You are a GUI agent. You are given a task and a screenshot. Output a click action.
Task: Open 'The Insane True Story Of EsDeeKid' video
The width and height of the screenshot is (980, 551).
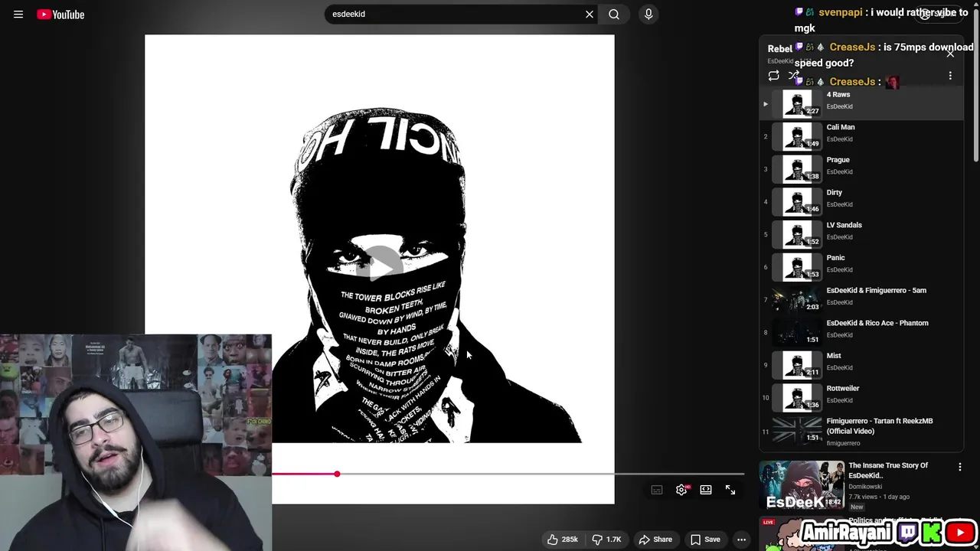887,470
